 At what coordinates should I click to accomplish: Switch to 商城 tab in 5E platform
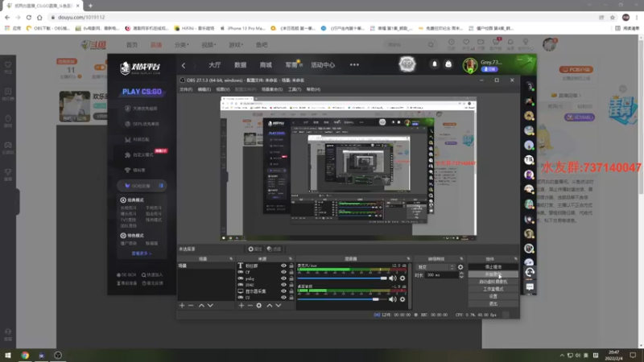click(x=266, y=65)
